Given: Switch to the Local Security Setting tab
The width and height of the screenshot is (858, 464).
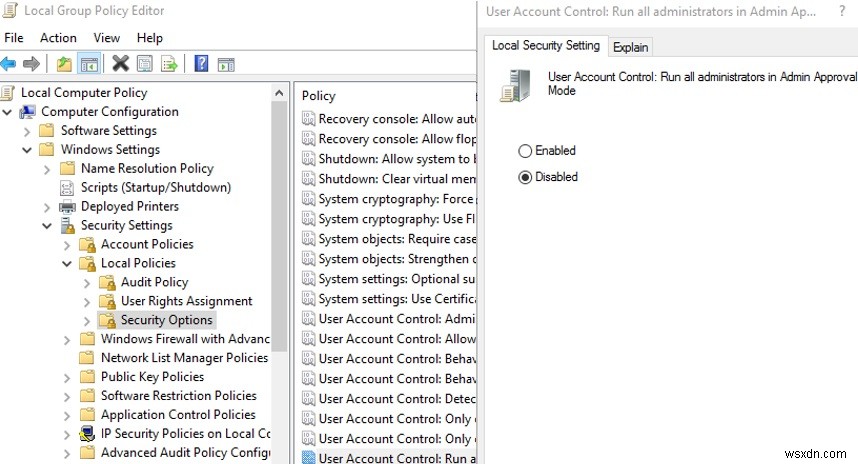Looking at the screenshot, I should coord(546,45).
